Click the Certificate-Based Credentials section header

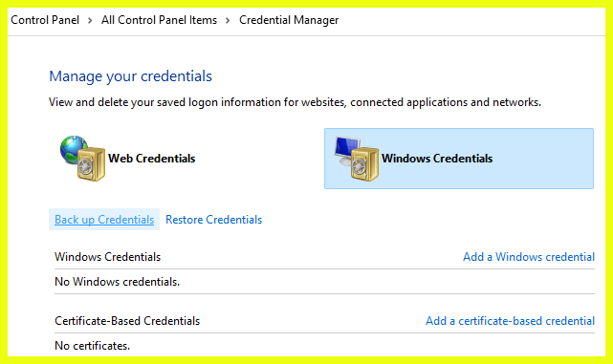pos(127,321)
